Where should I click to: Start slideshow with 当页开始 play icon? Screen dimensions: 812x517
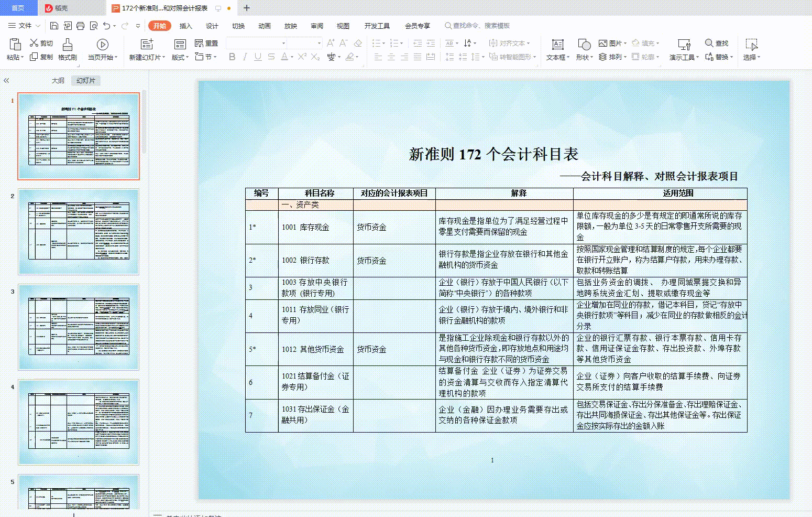click(x=103, y=44)
